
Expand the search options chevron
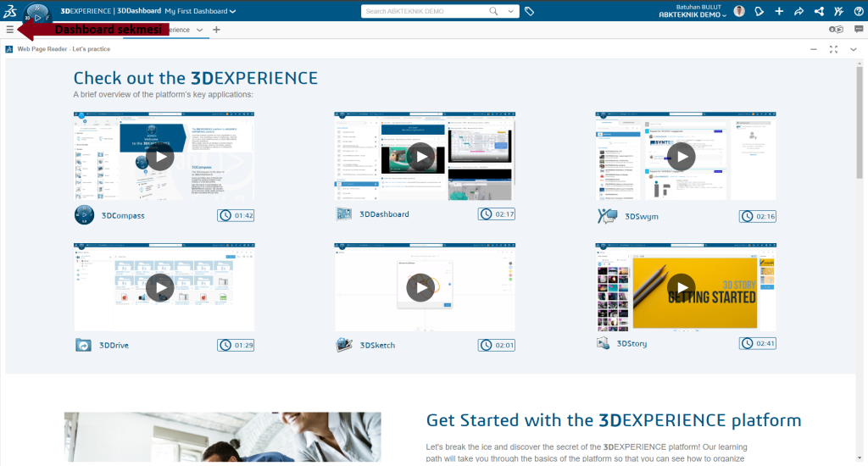pyautogui.click(x=509, y=11)
